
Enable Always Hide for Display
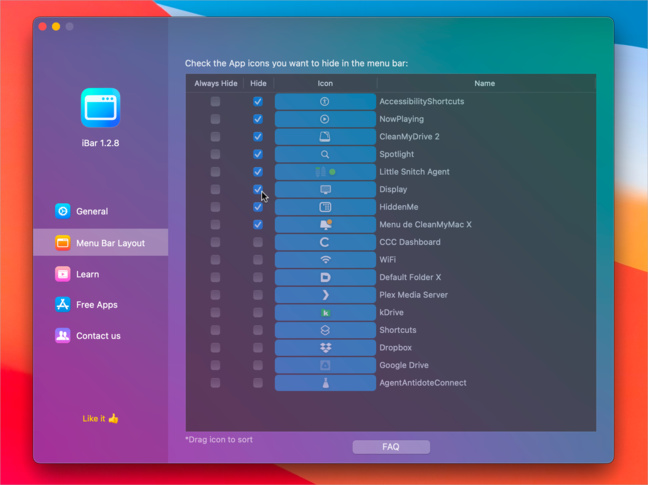coord(215,190)
